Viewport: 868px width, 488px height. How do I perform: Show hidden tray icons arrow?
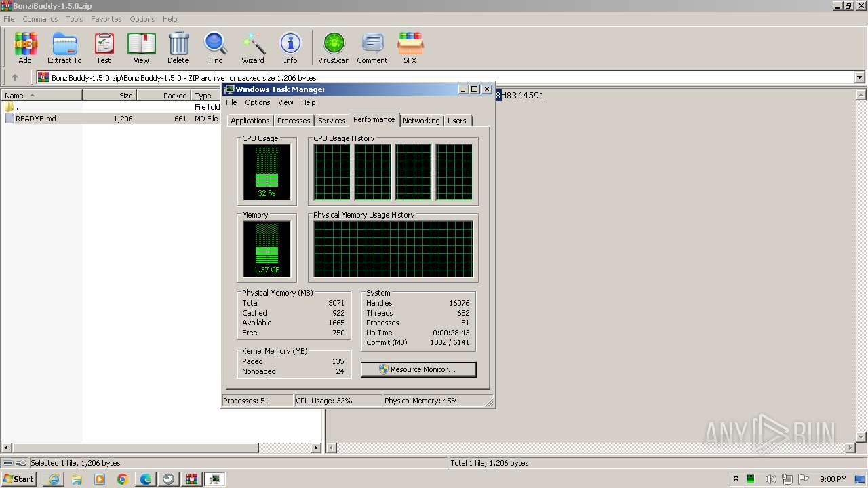(x=736, y=479)
